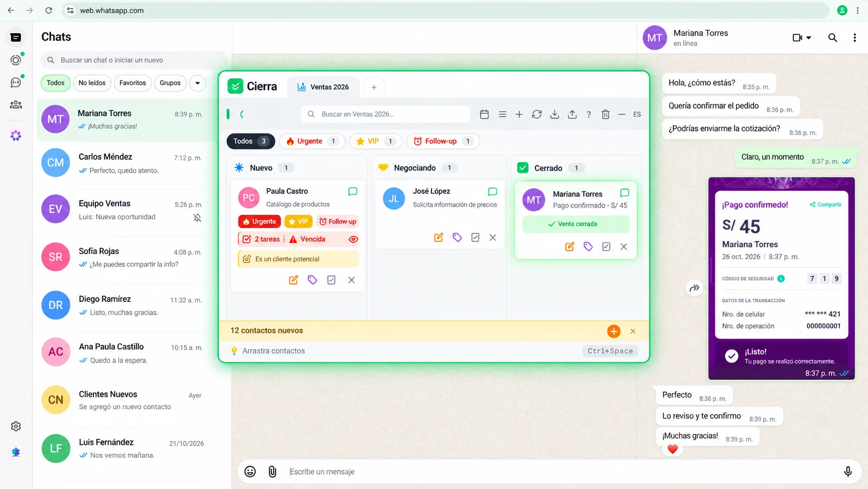This screenshot has width=868, height=489.
Task: Click orange plus button for new contacts
Action: tap(614, 331)
